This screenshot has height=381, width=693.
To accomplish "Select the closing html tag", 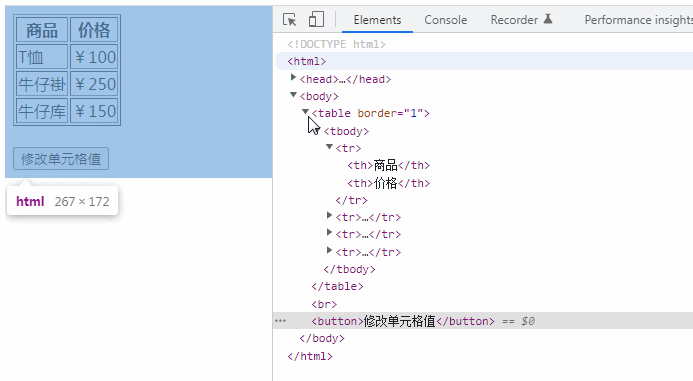I will pos(310,356).
